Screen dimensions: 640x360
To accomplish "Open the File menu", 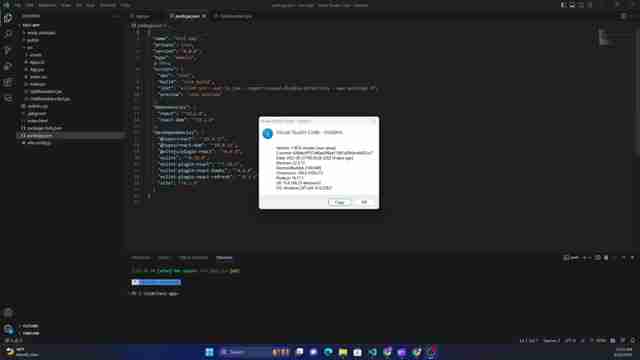I will coord(19,5).
